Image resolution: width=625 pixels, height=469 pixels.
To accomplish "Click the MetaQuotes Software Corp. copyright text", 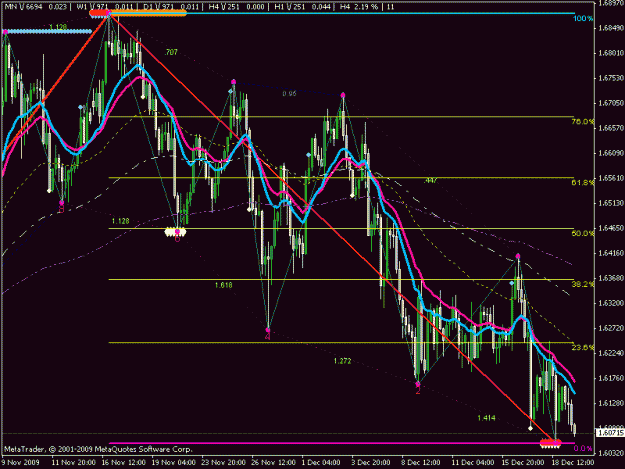I will (98, 449).
